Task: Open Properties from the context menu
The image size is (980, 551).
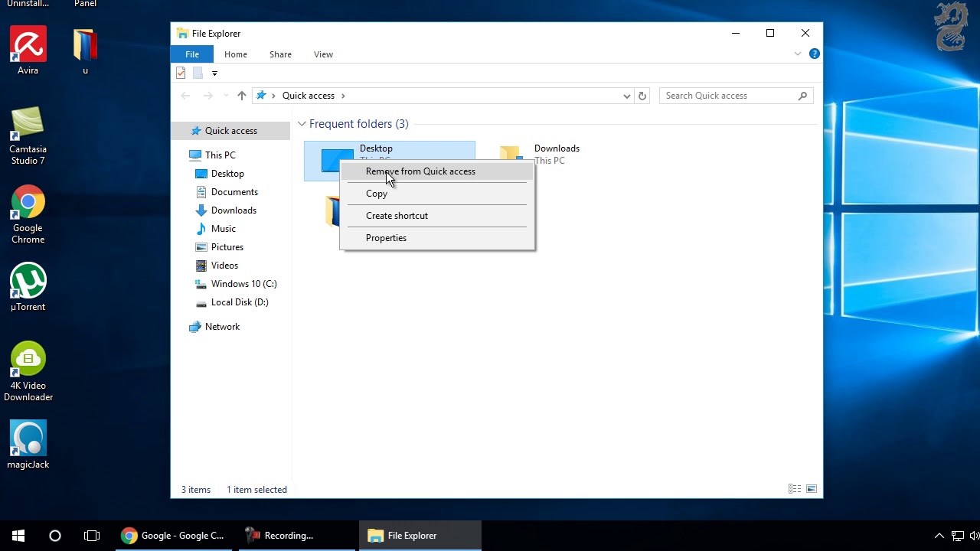Action: 437,238
